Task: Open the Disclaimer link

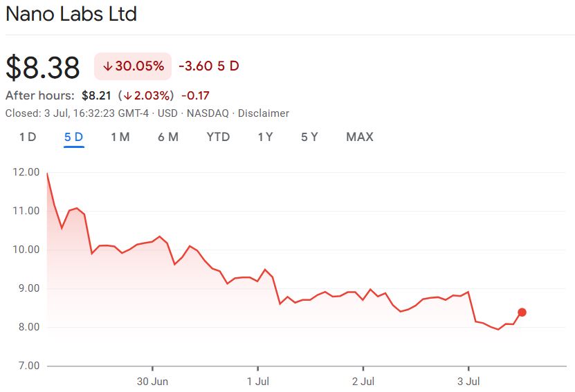Action: click(264, 113)
